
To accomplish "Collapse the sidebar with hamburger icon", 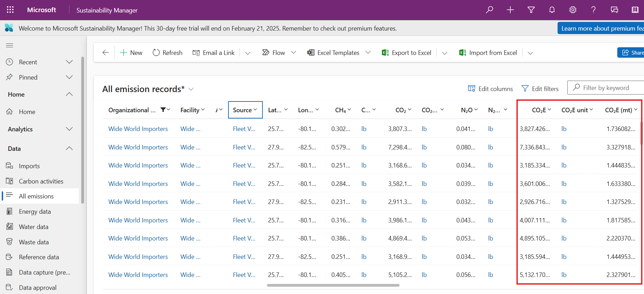I will (x=10, y=45).
